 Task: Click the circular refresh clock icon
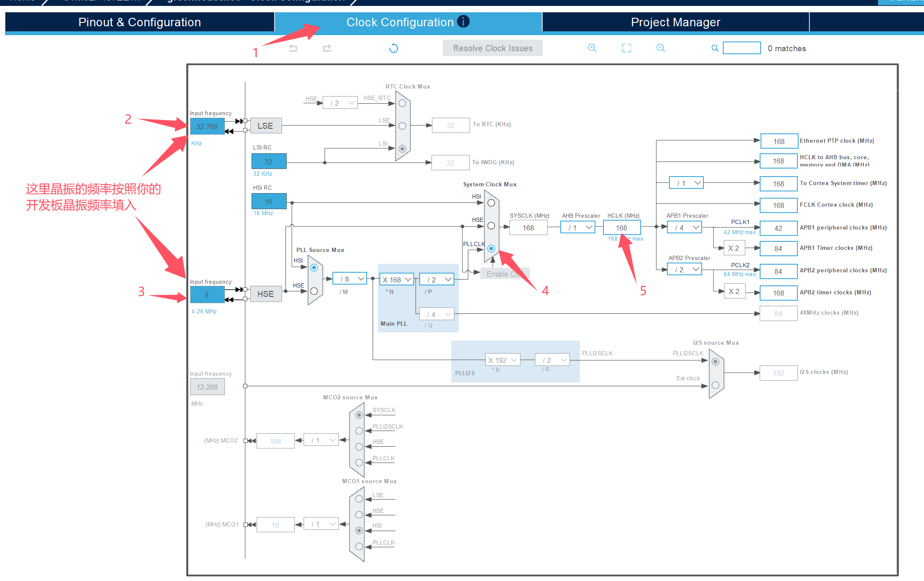393,48
